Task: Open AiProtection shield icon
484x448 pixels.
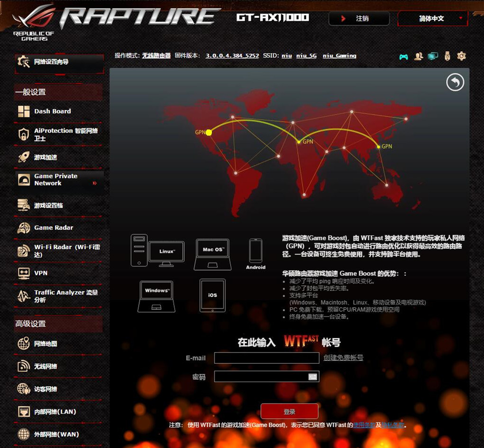Action: (x=24, y=134)
